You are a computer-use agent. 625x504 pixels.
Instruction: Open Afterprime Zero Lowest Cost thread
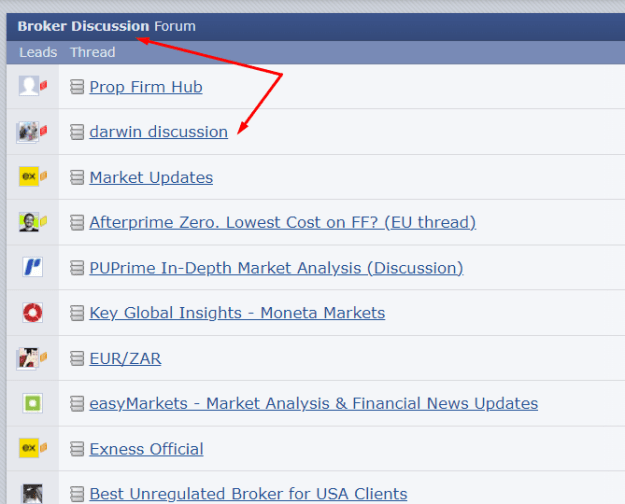(283, 222)
